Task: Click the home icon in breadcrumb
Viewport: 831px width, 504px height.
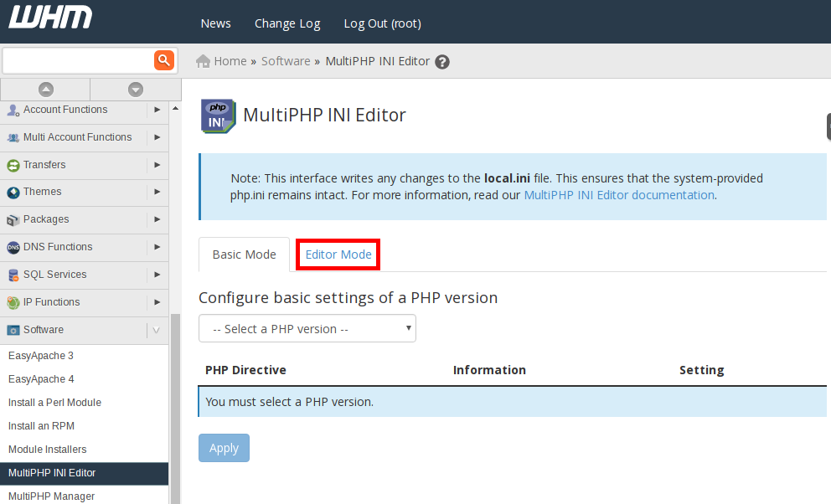Action: tap(203, 61)
